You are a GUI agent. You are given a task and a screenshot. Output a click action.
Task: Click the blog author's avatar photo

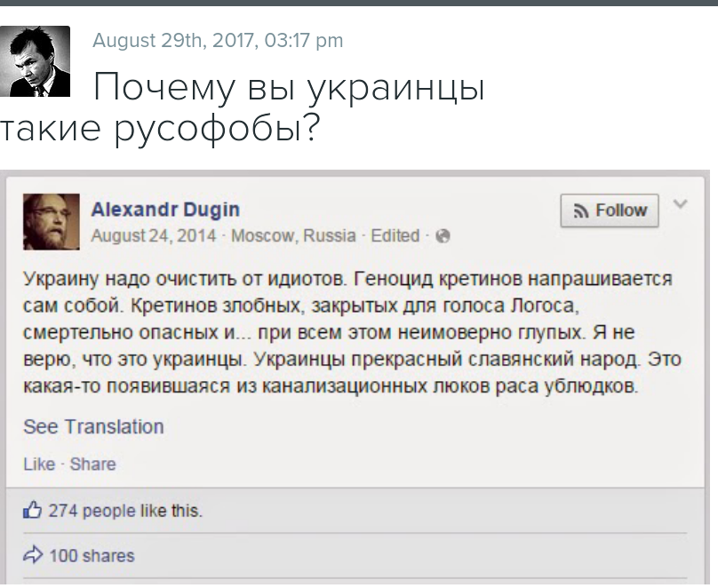pos(36,61)
